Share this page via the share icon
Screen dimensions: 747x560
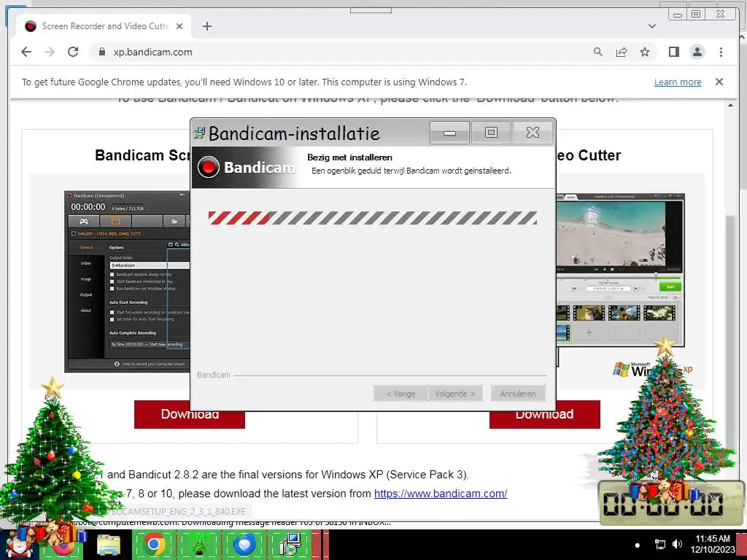[x=622, y=52]
